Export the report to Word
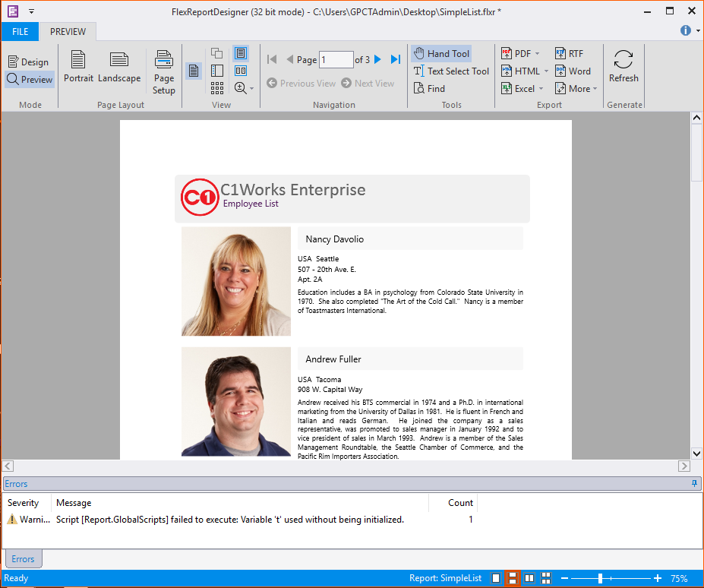The image size is (704, 588). [573, 71]
